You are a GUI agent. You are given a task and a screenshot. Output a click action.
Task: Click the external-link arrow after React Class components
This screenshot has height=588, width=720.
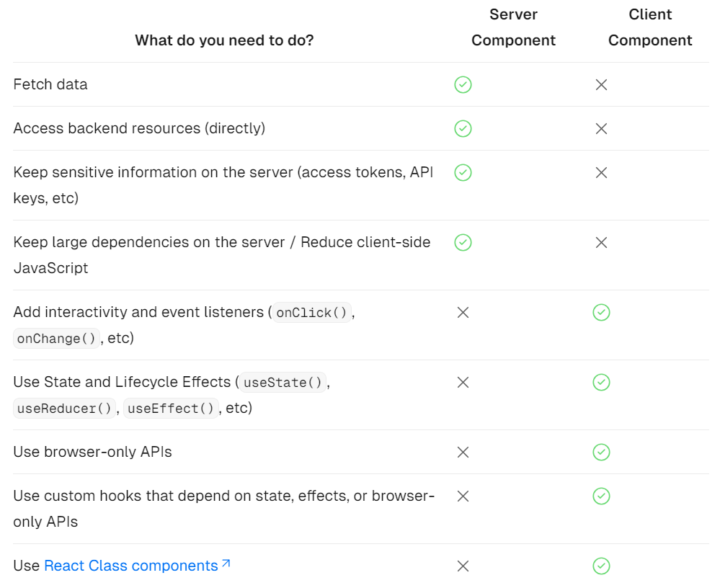click(226, 564)
